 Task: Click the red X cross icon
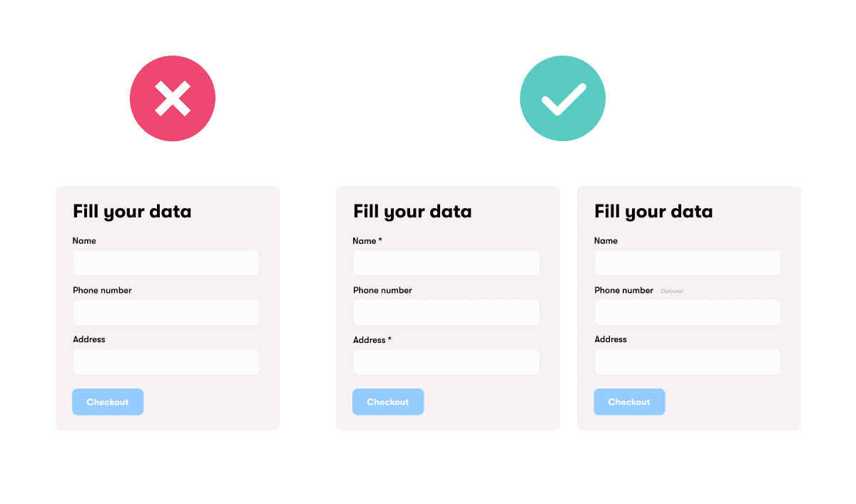[x=173, y=98]
